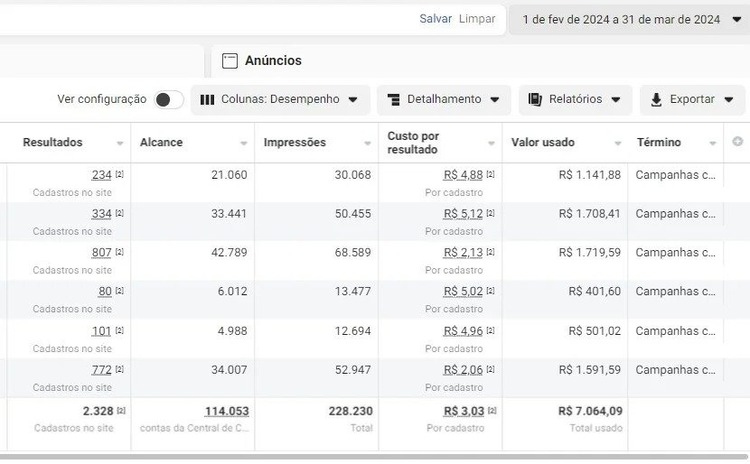Screen dimensions: 750x464
Task: Open the Relatórios dropdown menu
Action: point(616,99)
